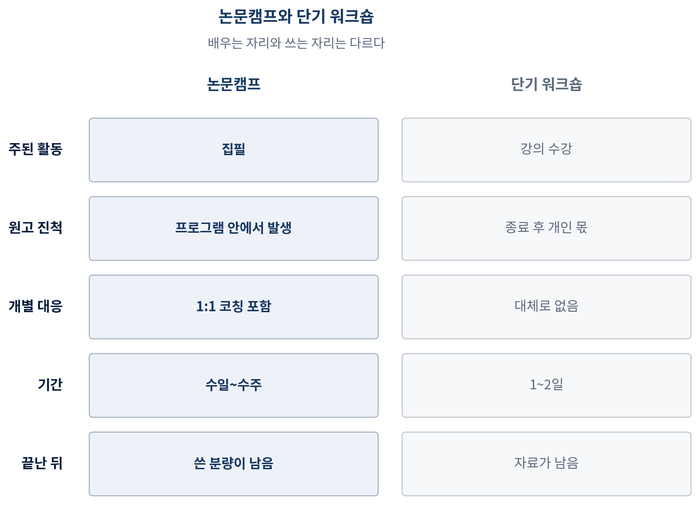
Task: Select the 대체로 없음 cell
Action: click(x=546, y=307)
